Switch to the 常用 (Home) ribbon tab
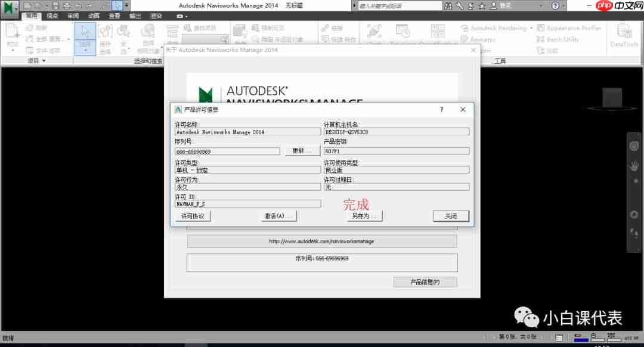The height and width of the screenshot is (347, 644). (x=31, y=16)
